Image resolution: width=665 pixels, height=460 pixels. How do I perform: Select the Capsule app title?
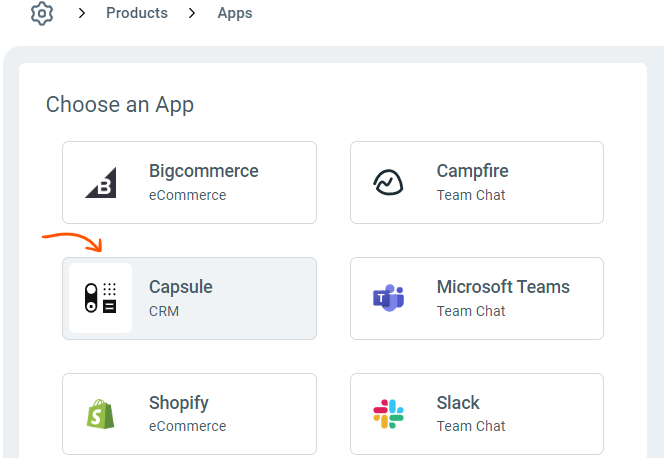[180, 287]
